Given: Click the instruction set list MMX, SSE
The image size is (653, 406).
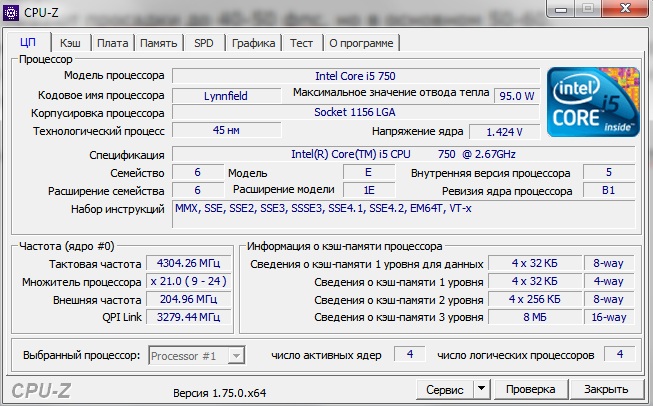Looking at the screenshot, I should click(403, 214).
